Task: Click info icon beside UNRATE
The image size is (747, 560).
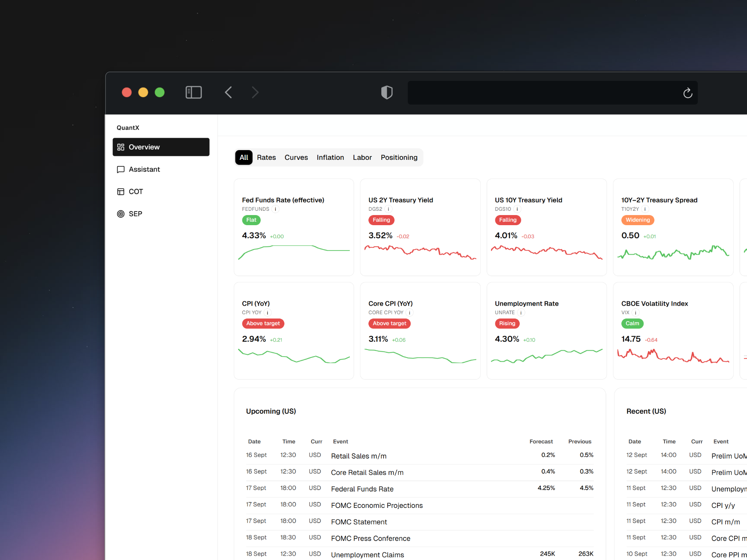Action: click(x=521, y=313)
